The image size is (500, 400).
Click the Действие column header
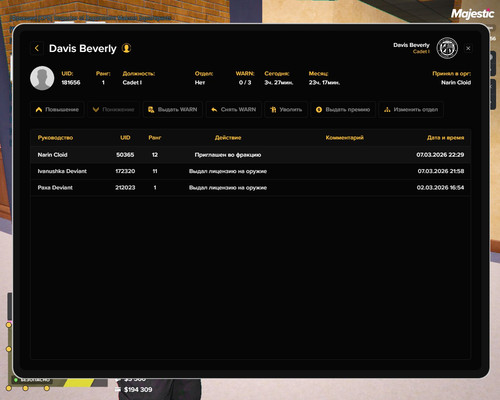point(228,138)
